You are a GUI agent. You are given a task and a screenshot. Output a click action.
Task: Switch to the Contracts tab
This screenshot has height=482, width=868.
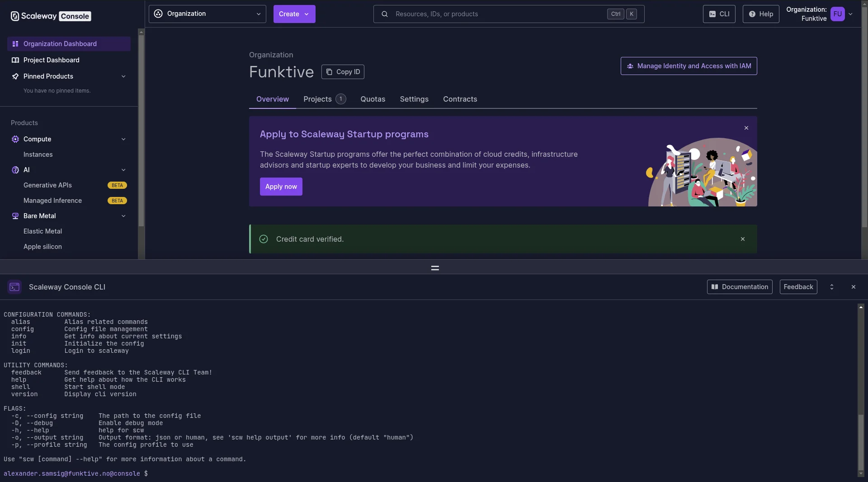coord(460,99)
